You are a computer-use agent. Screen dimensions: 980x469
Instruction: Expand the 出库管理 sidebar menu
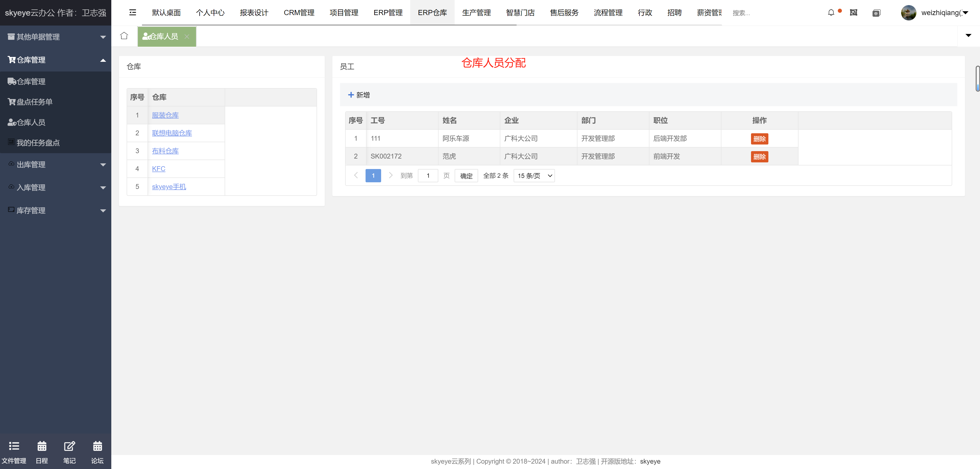pos(56,165)
